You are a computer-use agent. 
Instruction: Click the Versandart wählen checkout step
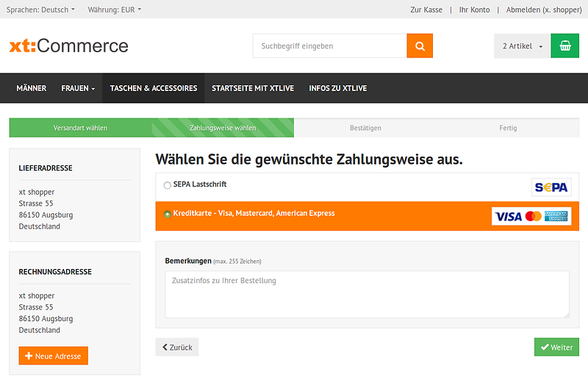pos(80,128)
